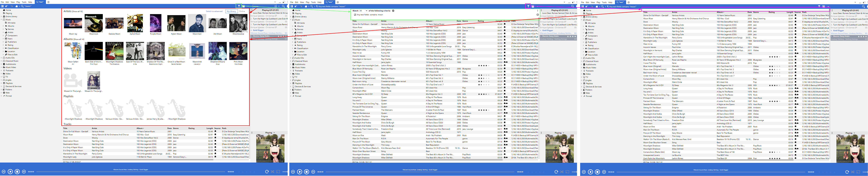This screenshot has width=868, height=176.
Task: Add a criterion with the plus icon, middle window
Action: pos(393,11)
